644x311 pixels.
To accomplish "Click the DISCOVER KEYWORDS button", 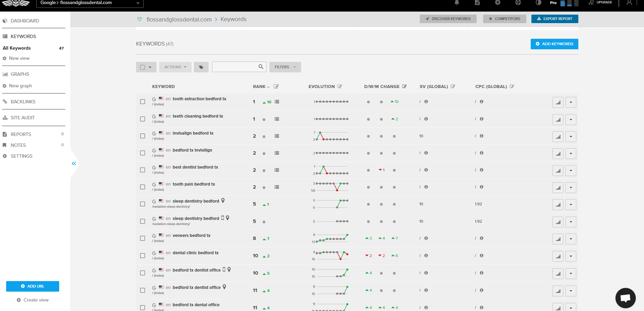I will coord(448,19).
